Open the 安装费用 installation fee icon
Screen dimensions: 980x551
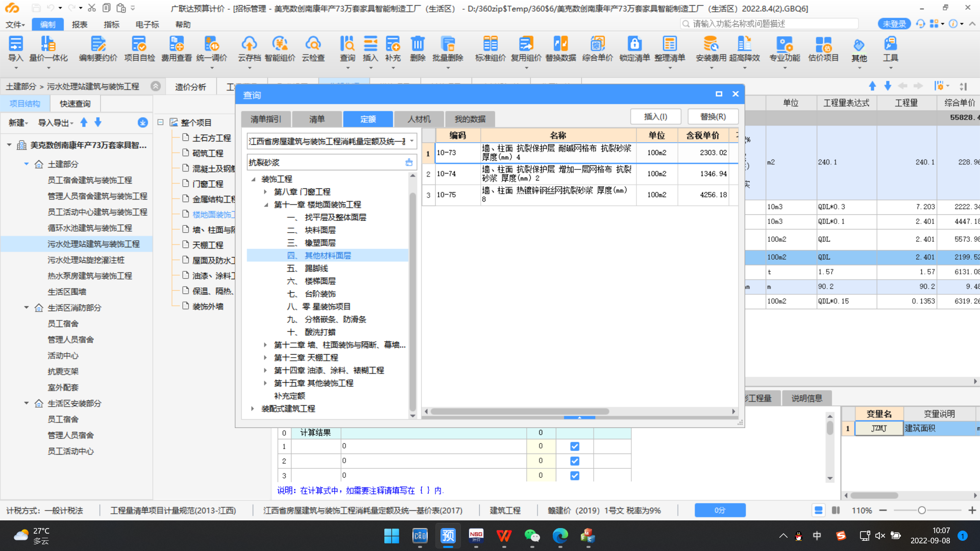(711, 49)
